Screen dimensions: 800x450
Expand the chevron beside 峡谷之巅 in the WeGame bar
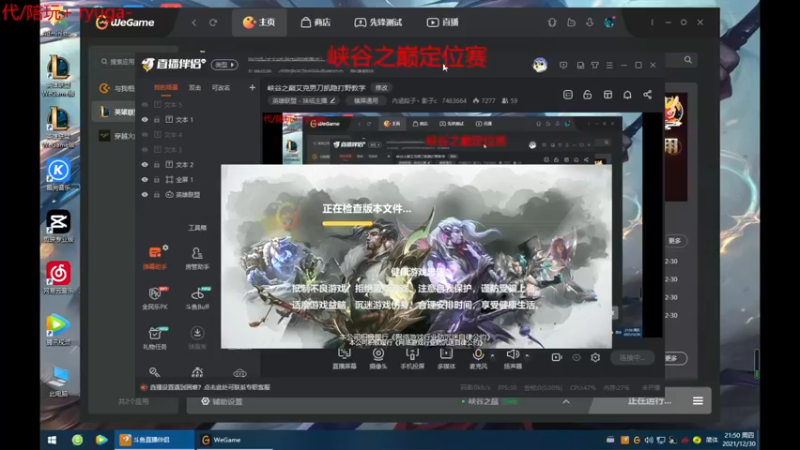click(566, 402)
